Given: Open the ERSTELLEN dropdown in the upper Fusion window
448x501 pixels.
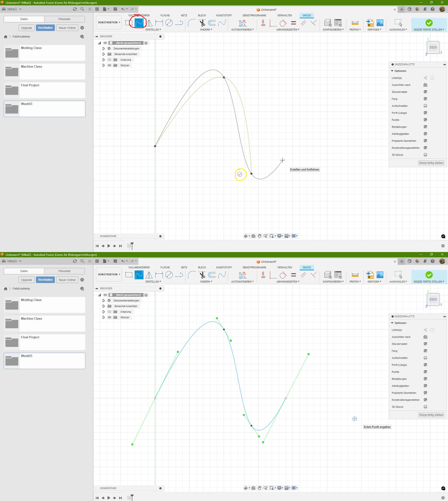Looking at the screenshot, I should 153,30.
